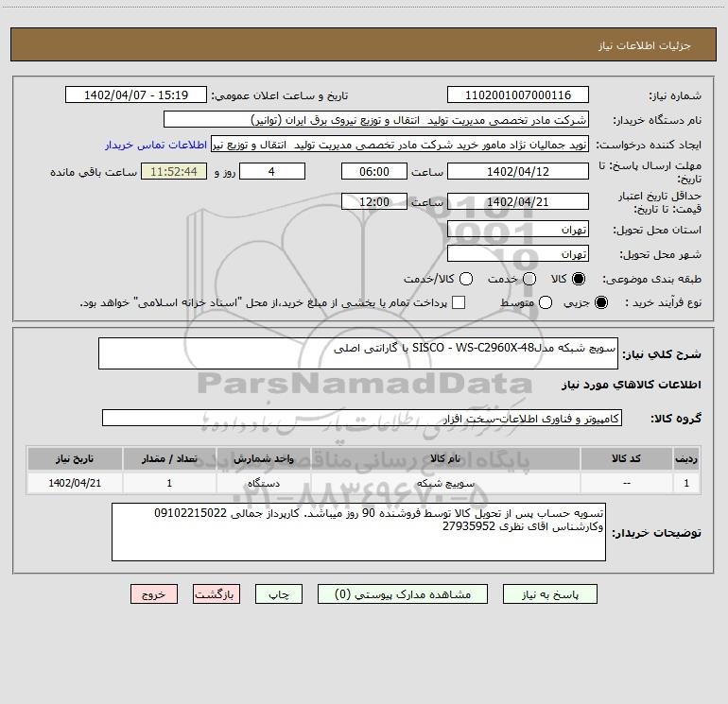This screenshot has height=704, width=728.
Task: Click the خروج button
Action: pos(154,594)
